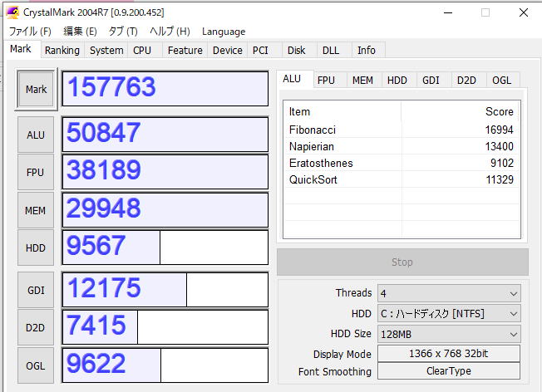Viewport: 542px width, 392px height.
Task: Switch to the System tab
Action: click(106, 50)
